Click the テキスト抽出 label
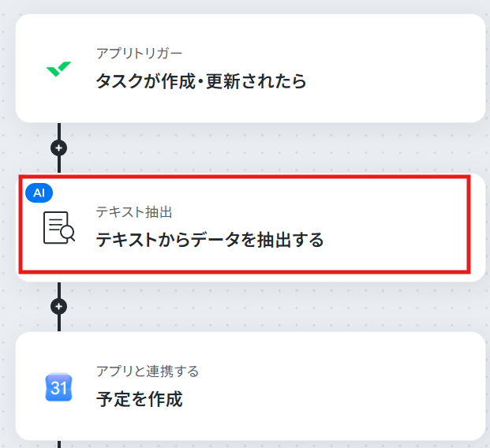The height and width of the screenshot is (448, 490). tap(134, 212)
